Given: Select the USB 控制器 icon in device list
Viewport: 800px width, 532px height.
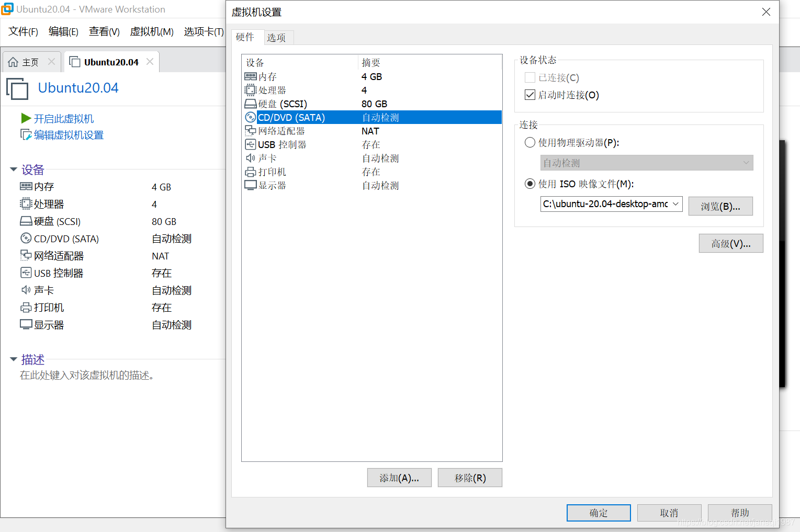Looking at the screenshot, I should [250, 144].
